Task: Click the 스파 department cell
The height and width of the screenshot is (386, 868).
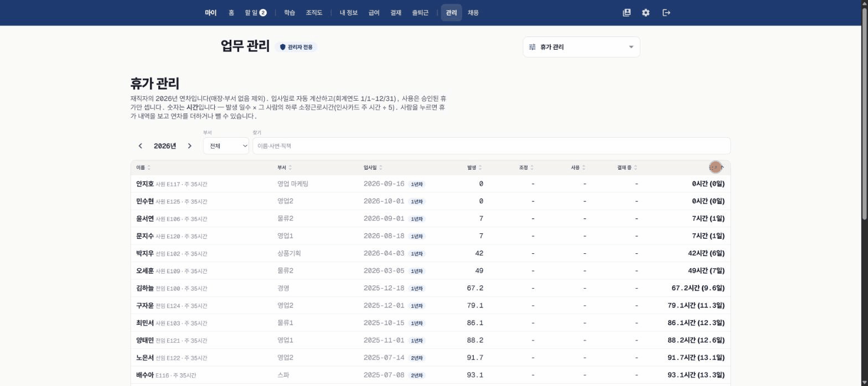Action: [x=283, y=375]
